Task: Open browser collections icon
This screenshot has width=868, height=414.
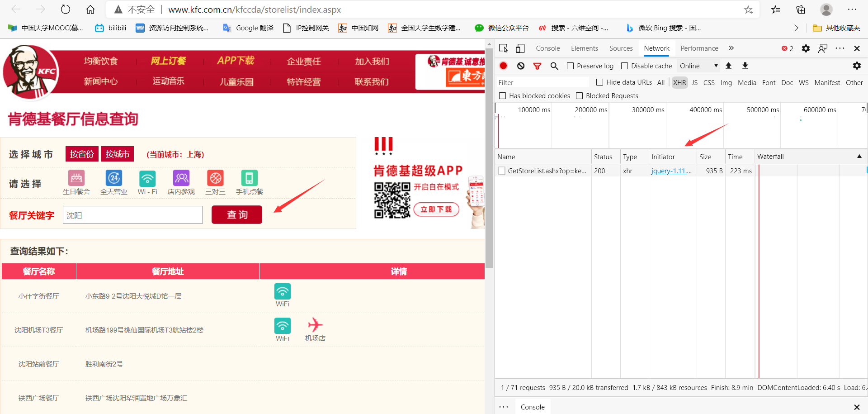Action: (801, 10)
